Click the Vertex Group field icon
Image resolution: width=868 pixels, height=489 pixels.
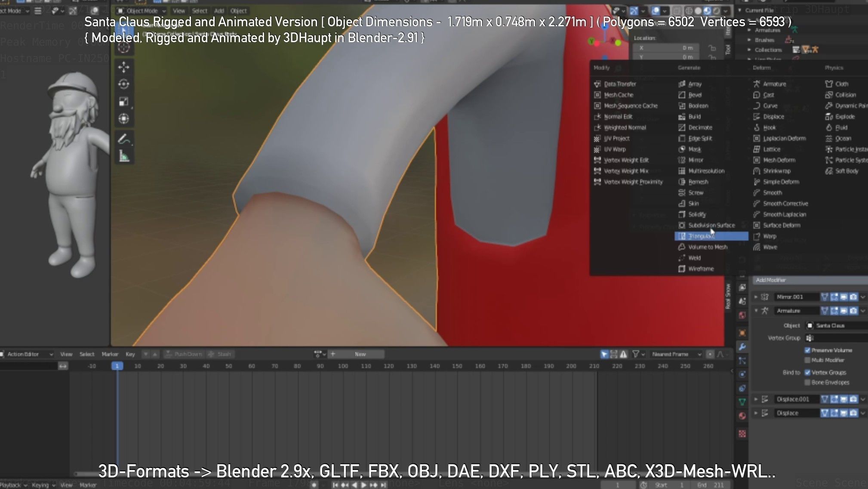[x=809, y=338]
